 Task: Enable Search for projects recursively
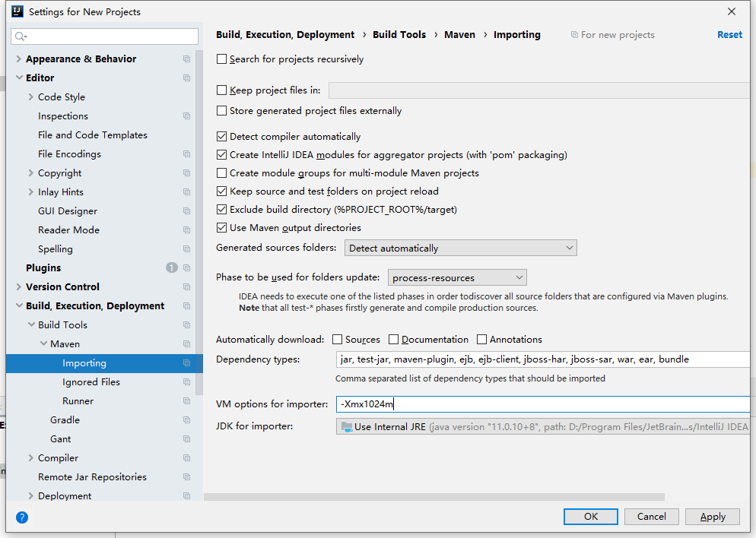click(x=222, y=59)
